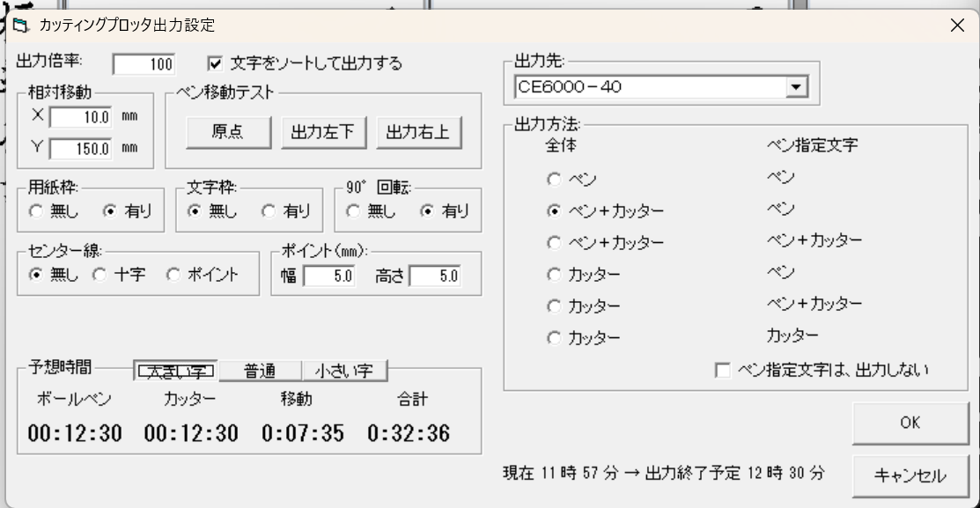The width and height of the screenshot is (980, 508).
Task: Choose カッター with ペン指定文字 ペン
Action: pos(554,275)
